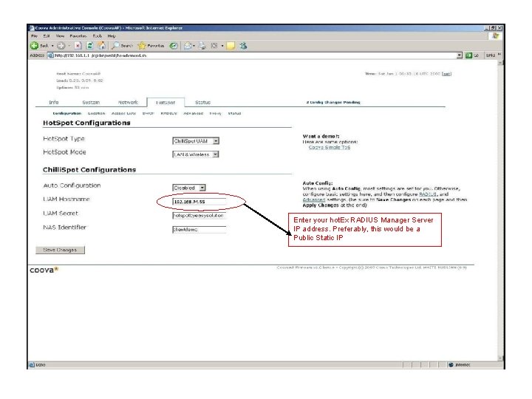Image resolution: width=532 pixels, height=399 pixels.
Task: Open the Messenger people icon
Action: 243,46
